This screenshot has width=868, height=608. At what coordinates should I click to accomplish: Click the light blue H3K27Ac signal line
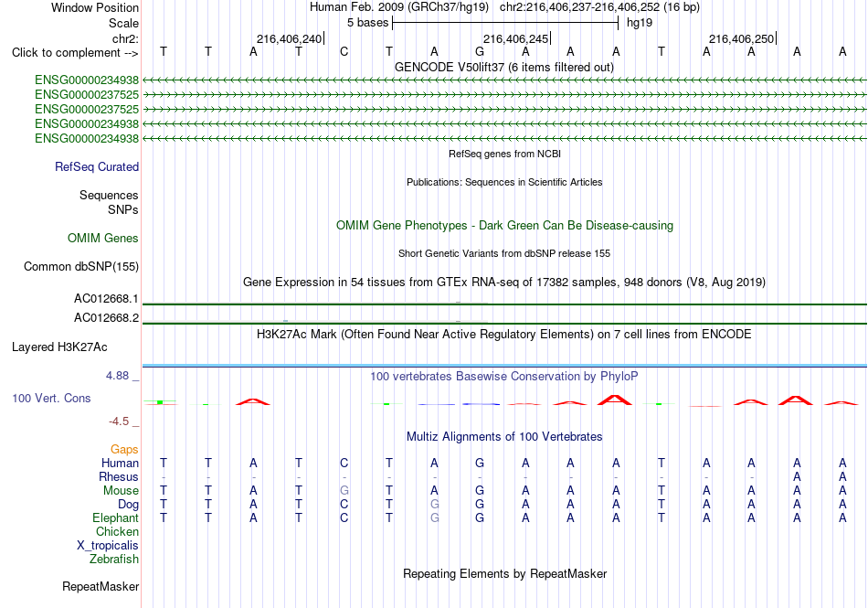pyautogui.click(x=504, y=366)
